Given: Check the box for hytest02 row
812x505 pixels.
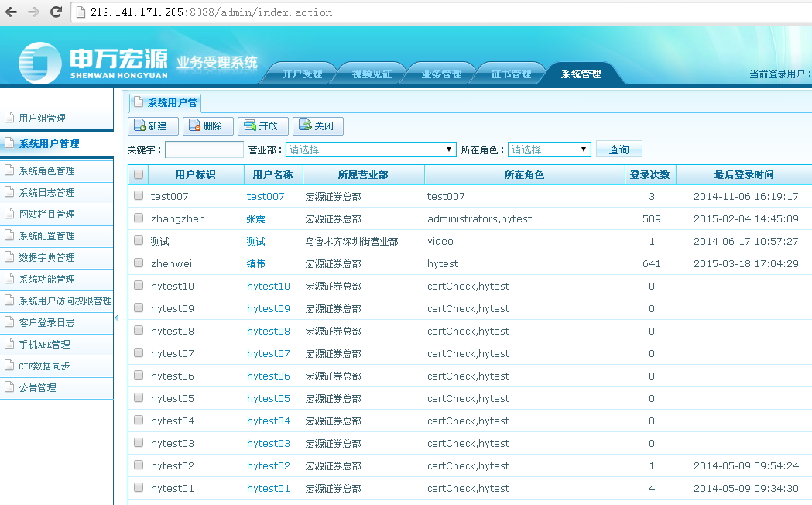Looking at the screenshot, I should pos(139,465).
